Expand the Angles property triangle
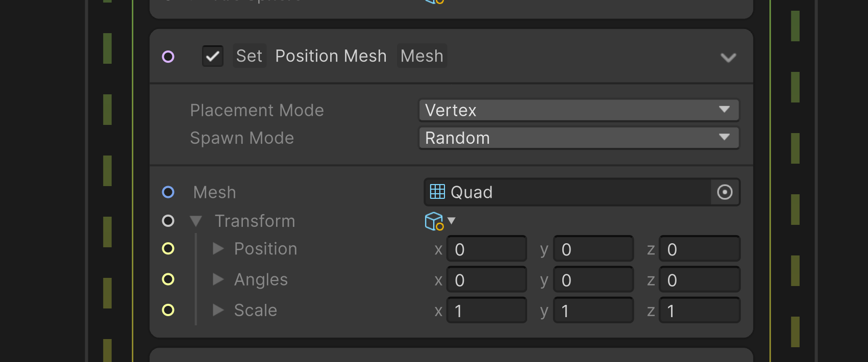The image size is (868, 362). (218, 279)
